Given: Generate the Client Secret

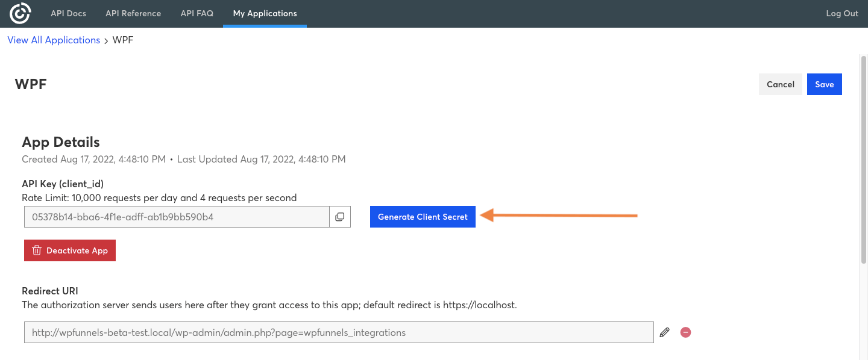Looking at the screenshot, I should pos(423,217).
